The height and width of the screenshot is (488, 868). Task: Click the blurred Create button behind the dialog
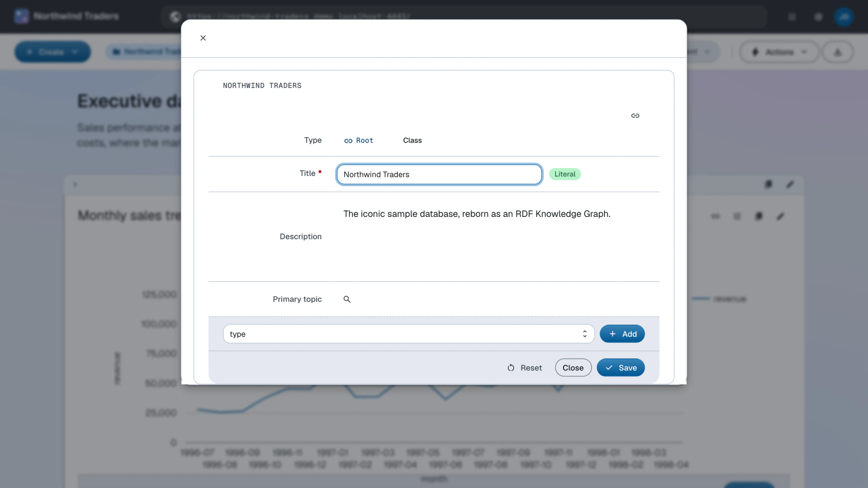tap(53, 52)
